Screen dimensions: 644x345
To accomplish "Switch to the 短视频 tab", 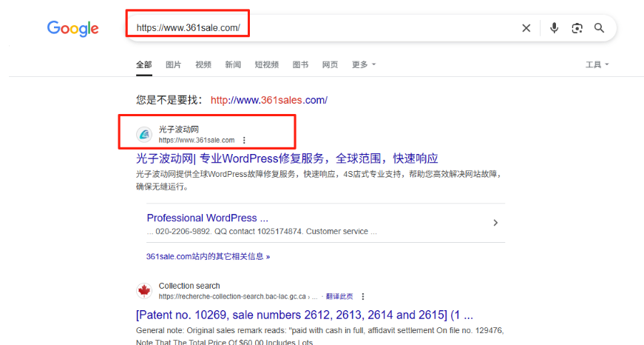I will tap(267, 64).
